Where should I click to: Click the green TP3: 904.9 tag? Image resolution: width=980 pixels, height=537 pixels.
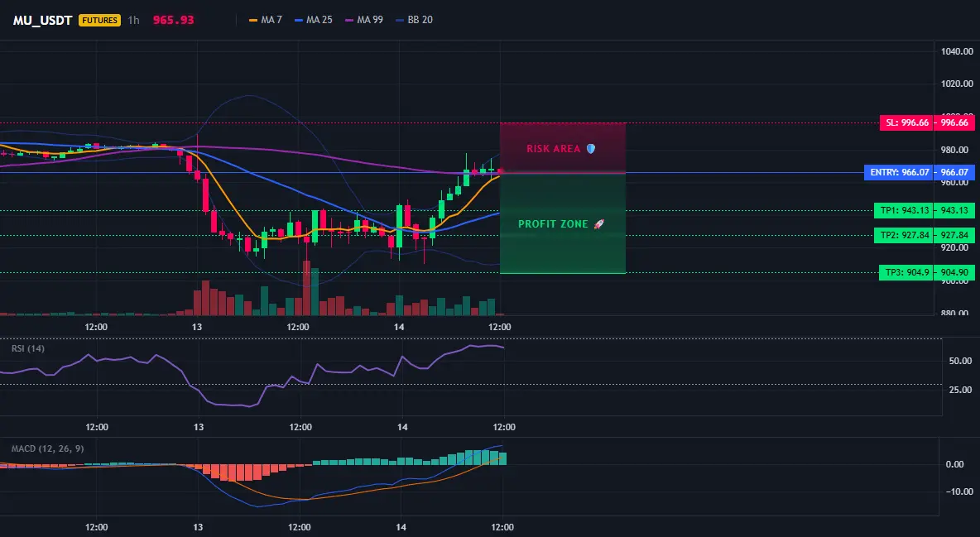[x=927, y=272]
